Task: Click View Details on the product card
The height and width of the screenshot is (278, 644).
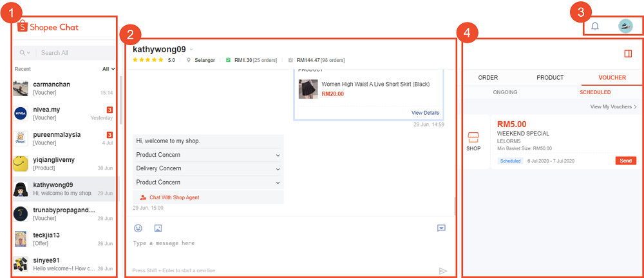Action: (x=425, y=113)
